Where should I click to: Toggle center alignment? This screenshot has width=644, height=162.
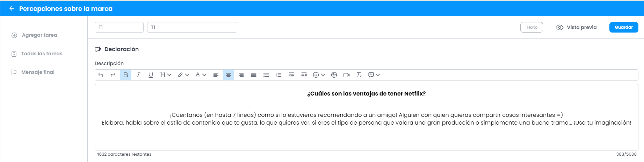tap(229, 75)
